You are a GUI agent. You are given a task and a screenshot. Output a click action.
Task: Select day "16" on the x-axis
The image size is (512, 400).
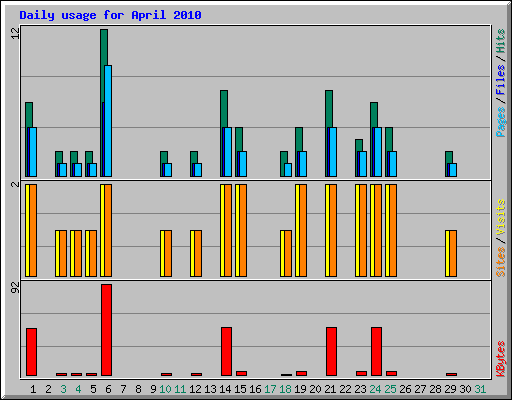tap(255, 389)
